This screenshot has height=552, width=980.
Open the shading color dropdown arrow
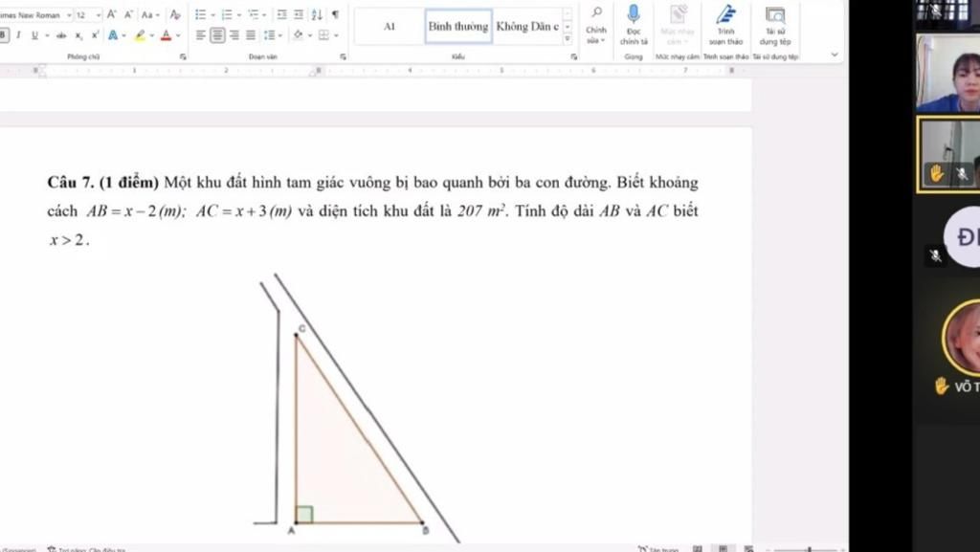click(309, 35)
